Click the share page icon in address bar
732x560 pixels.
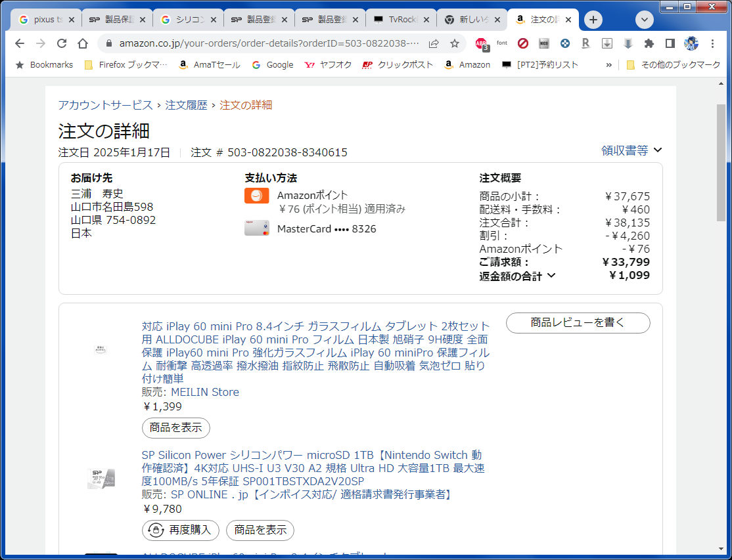pos(434,43)
